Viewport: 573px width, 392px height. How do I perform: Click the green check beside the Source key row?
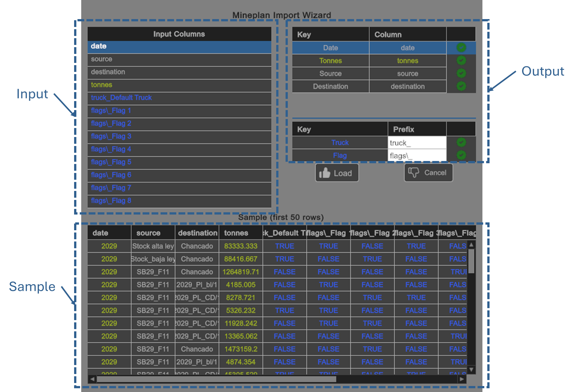(461, 73)
